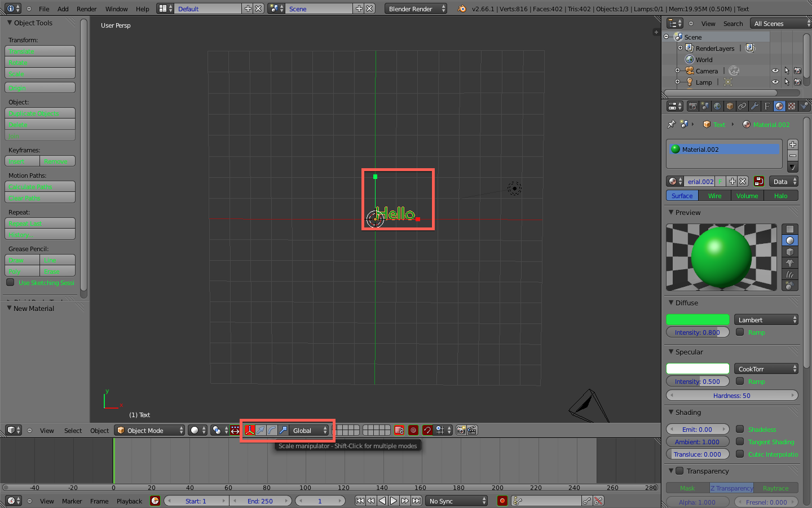The image size is (812, 508).
Task: Expand the Camera item in outliner
Action: [x=677, y=71]
